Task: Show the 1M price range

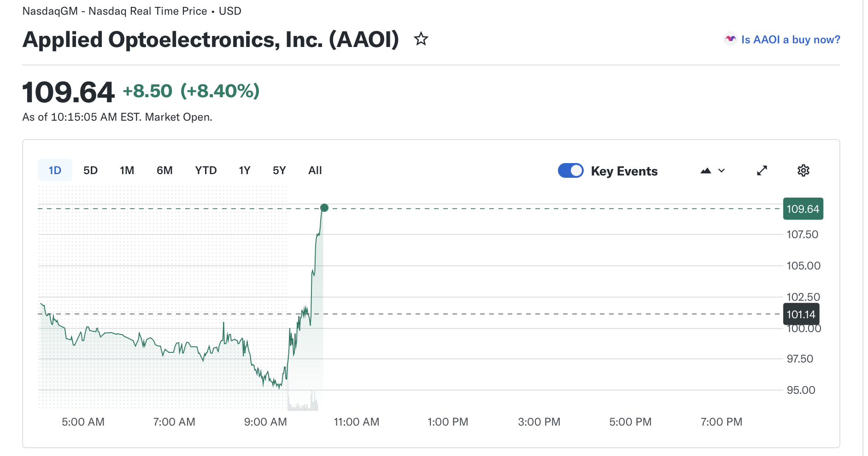Action: (x=127, y=170)
